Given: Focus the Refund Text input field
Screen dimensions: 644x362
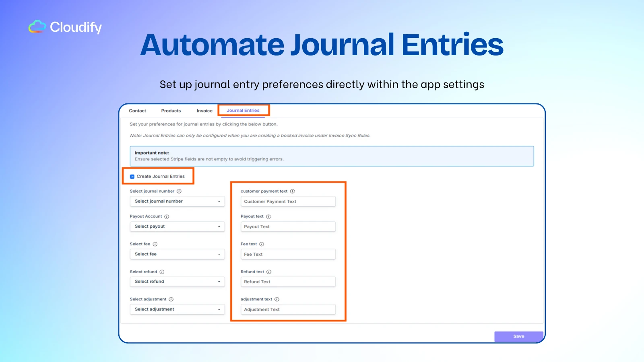Looking at the screenshot, I should point(288,282).
